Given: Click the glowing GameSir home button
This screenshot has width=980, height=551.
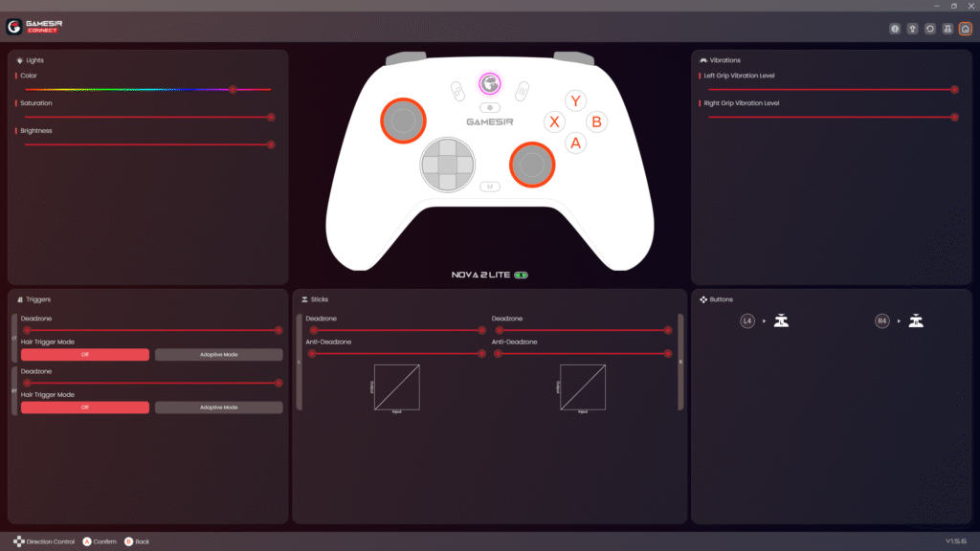Looking at the screenshot, I should [x=490, y=83].
